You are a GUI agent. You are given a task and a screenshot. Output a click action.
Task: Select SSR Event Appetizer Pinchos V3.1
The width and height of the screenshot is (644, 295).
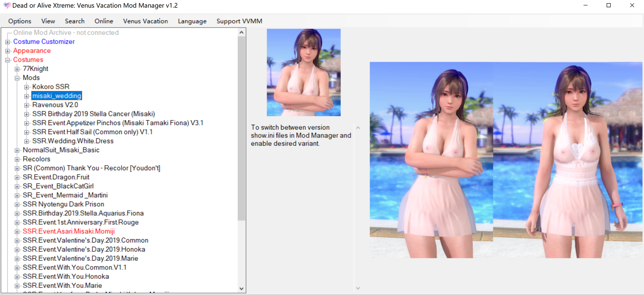(x=118, y=123)
